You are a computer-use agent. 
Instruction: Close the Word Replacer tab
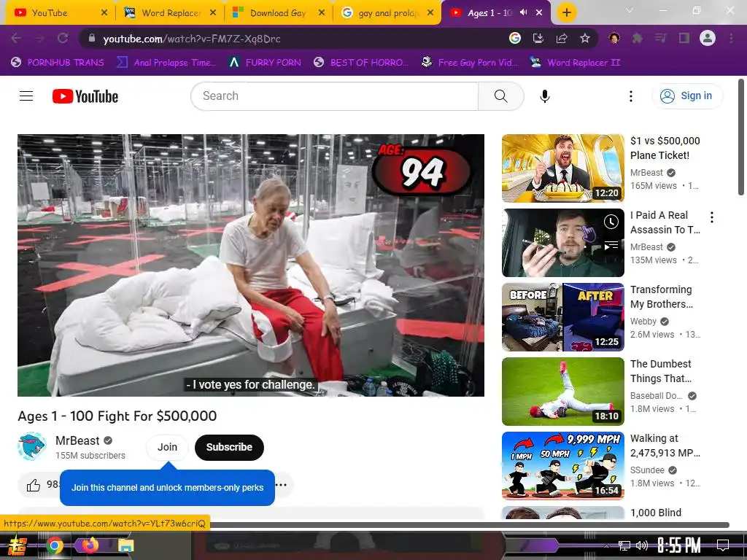tap(213, 13)
